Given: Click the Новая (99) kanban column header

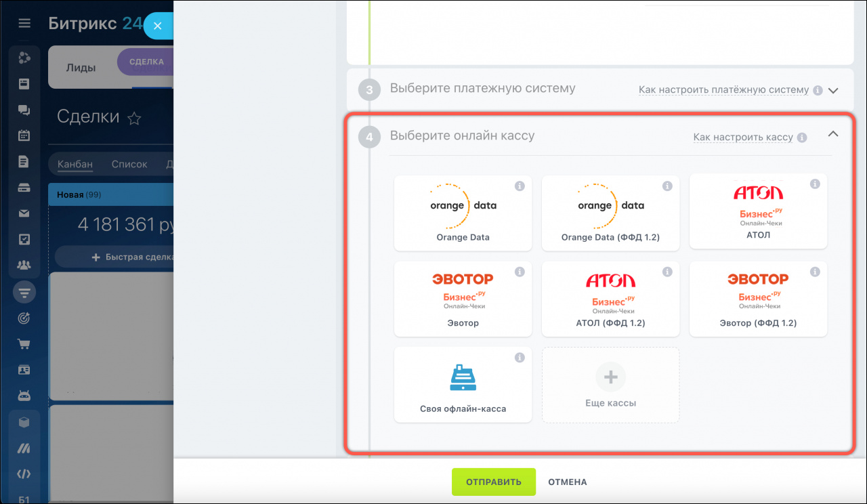Looking at the screenshot, I should 111,194.
